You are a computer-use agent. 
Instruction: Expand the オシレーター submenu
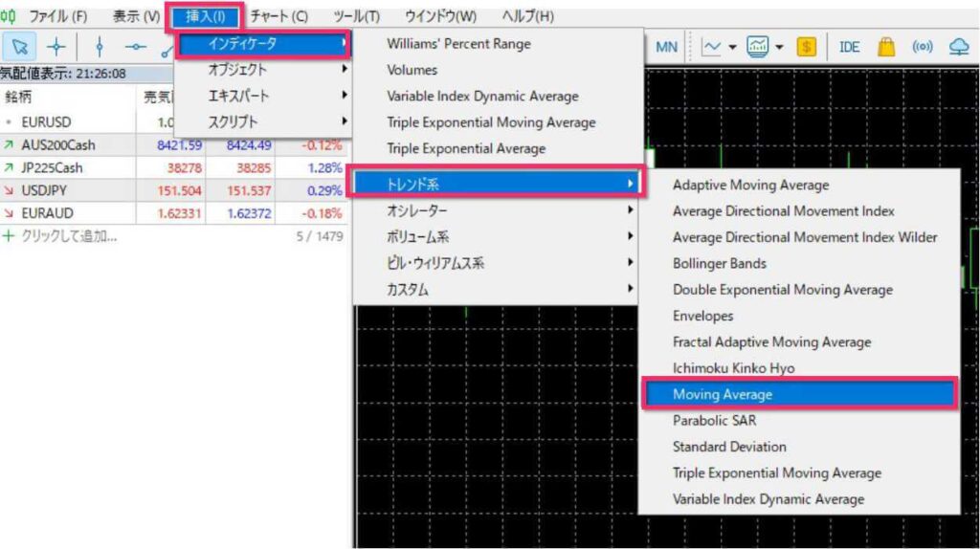(495, 210)
